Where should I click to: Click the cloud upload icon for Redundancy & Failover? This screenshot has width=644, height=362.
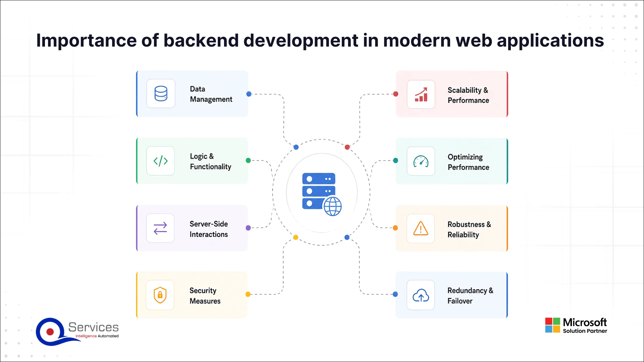click(x=421, y=295)
